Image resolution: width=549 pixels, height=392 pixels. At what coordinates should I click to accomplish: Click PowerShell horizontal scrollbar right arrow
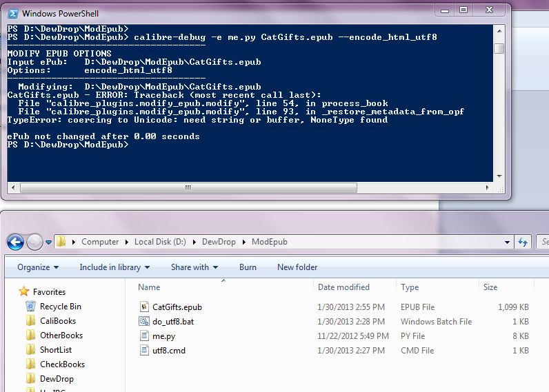488,188
